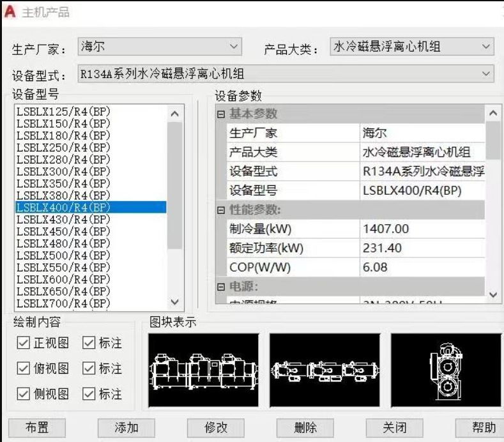This screenshot has height=442, width=504.
Task: Toggle the 侧视图 checkbox
Action: [24, 394]
